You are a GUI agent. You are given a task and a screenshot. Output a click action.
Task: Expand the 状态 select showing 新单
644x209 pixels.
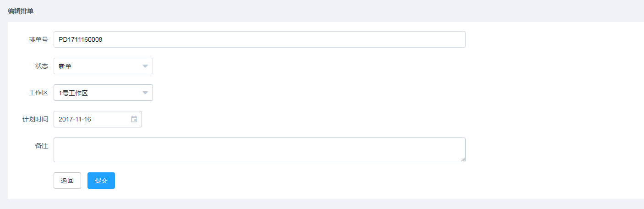pos(103,66)
